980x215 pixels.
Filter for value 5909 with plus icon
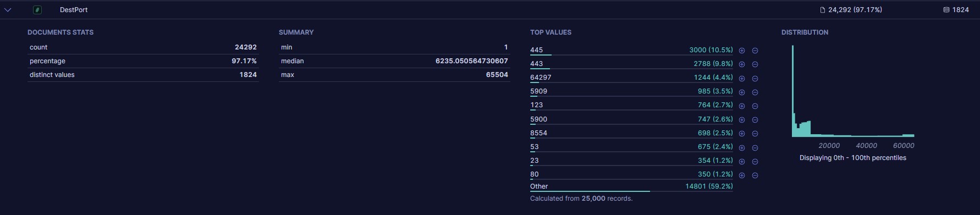(742, 92)
